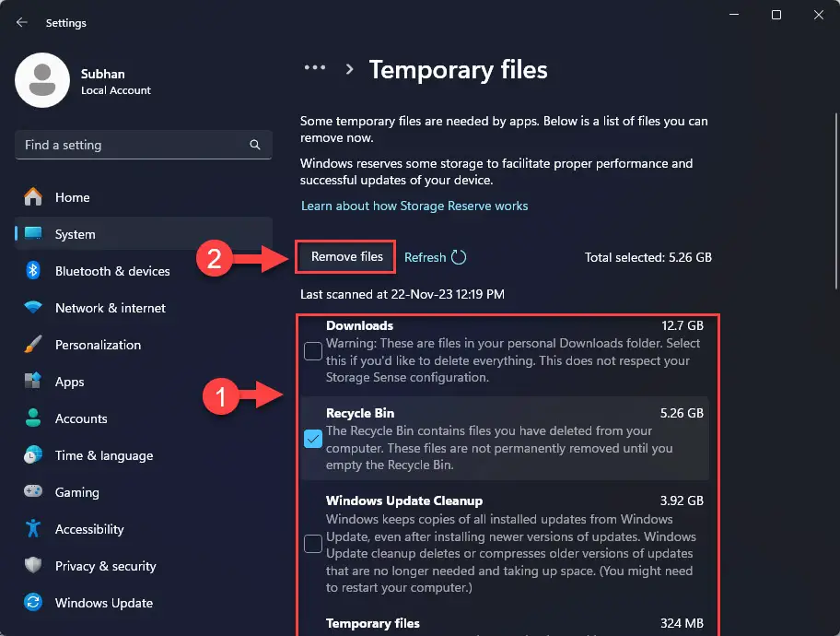840x636 pixels.
Task: Click the Refresh link
Action: (425, 257)
